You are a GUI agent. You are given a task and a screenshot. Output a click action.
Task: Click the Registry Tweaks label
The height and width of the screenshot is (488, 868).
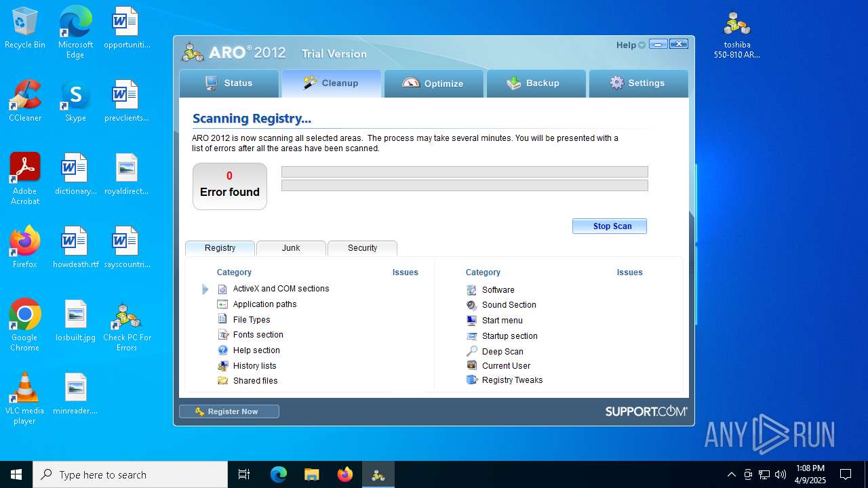click(512, 380)
